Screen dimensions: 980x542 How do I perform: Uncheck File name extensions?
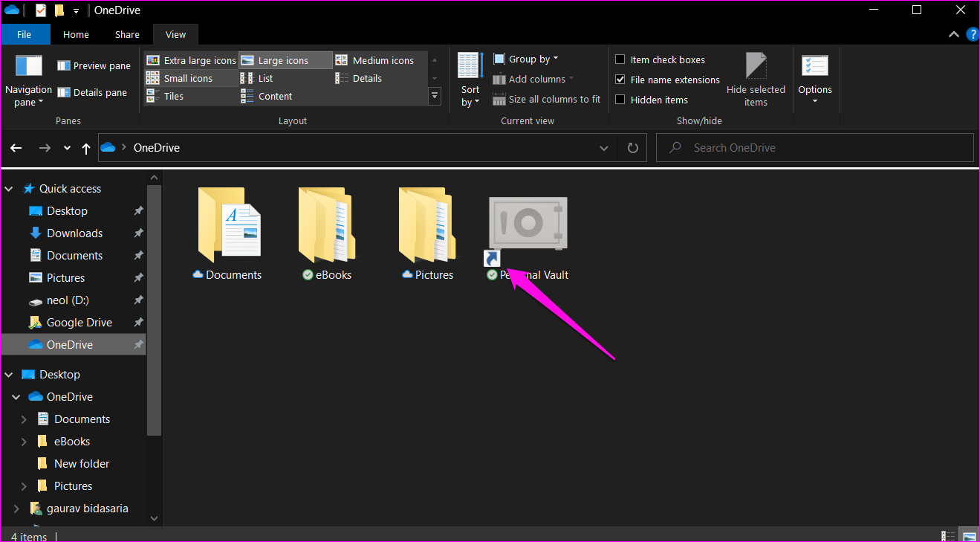[620, 80]
